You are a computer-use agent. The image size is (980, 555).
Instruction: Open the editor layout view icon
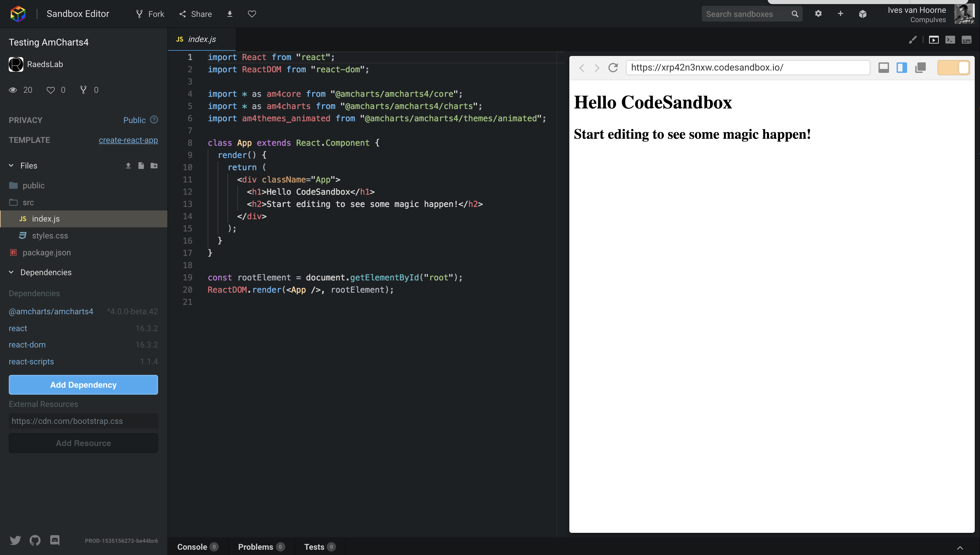pos(967,39)
